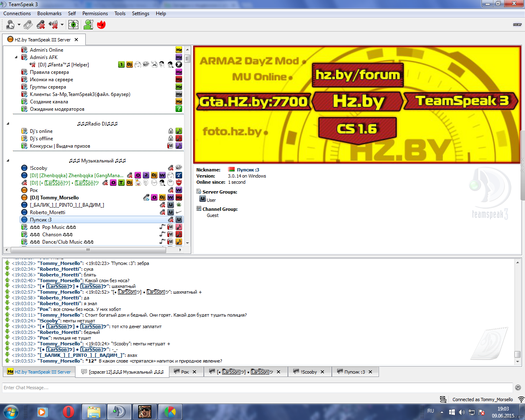The height and width of the screenshot is (420, 525).
Task: Select the Admin's Online channel
Action: coord(46,50)
